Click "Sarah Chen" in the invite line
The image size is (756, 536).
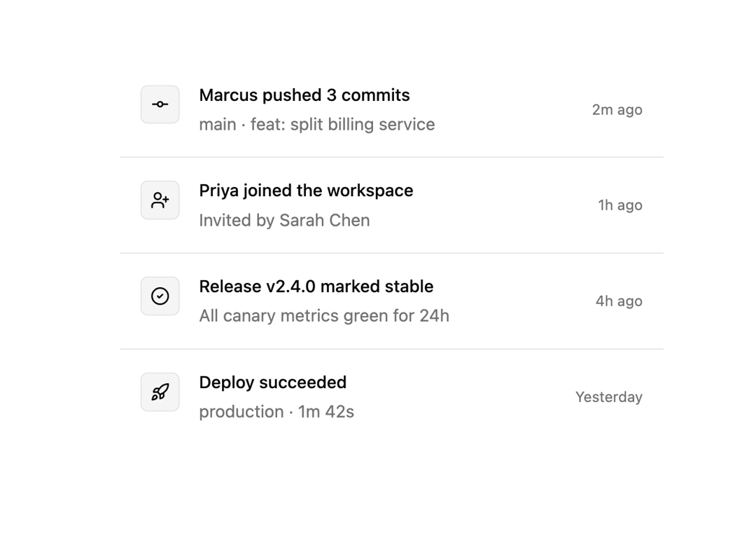coord(325,221)
